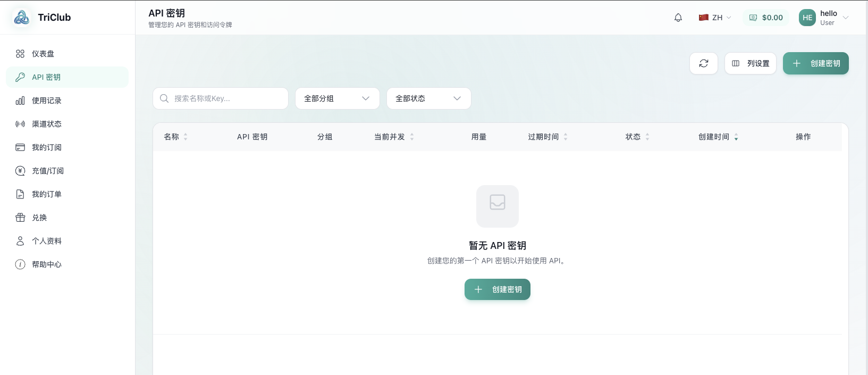Sort table by 创建时间 column
Image resolution: width=868 pixels, height=375 pixels.
tap(736, 137)
